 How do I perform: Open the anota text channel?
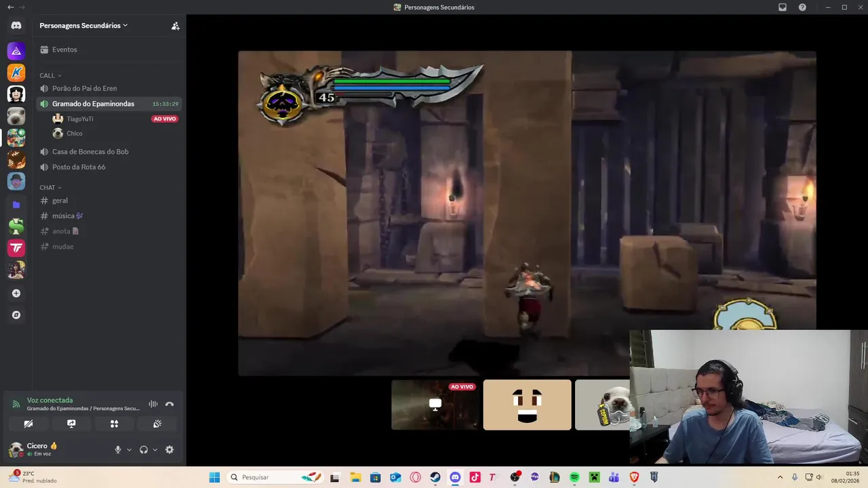(109, 231)
